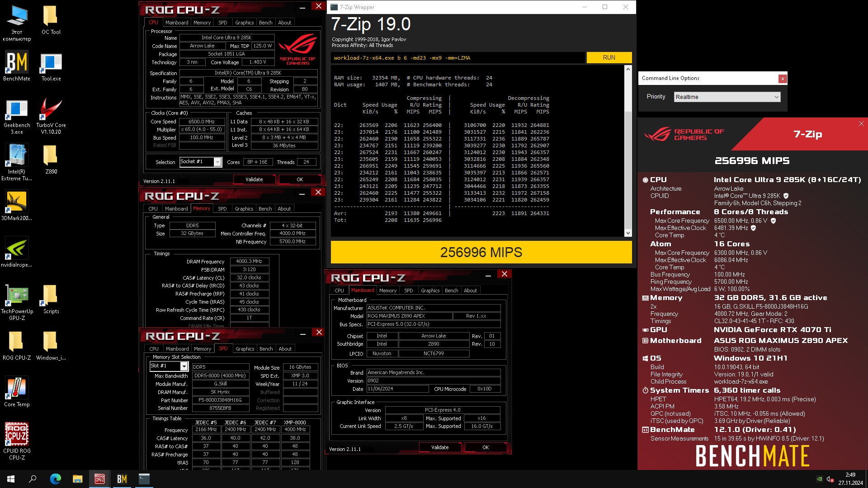868x488 pixels.
Task: Open the computer desktop icon named Этот компьютер
Action: (17, 23)
